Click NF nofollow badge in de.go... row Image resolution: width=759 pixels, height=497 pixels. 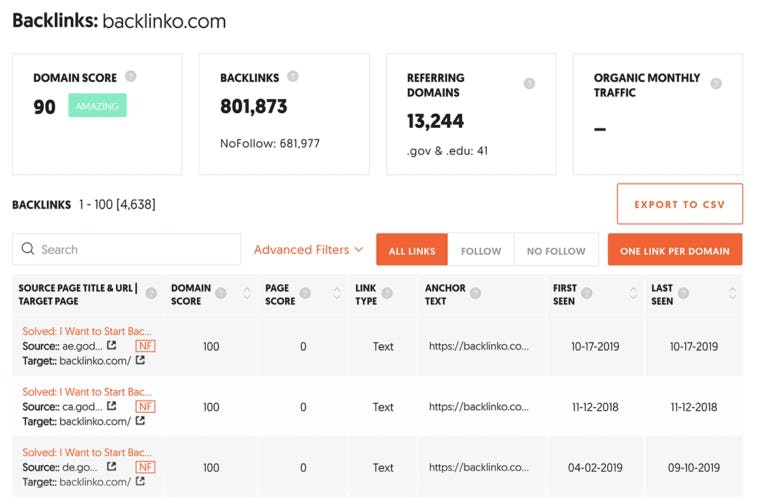click(145, 467)
